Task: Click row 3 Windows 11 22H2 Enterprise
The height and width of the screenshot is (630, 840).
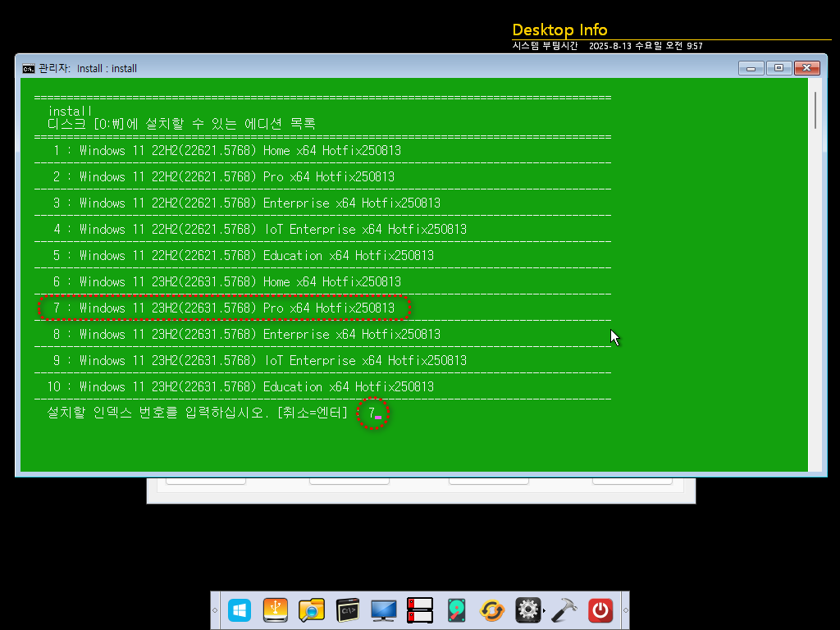Action: [247, 203]
